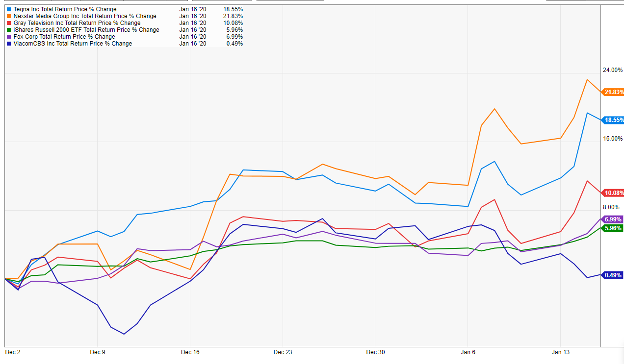The image size is (624, 364).
Task: Click the Fox Corp purple legend swatch
Action: 8,37
